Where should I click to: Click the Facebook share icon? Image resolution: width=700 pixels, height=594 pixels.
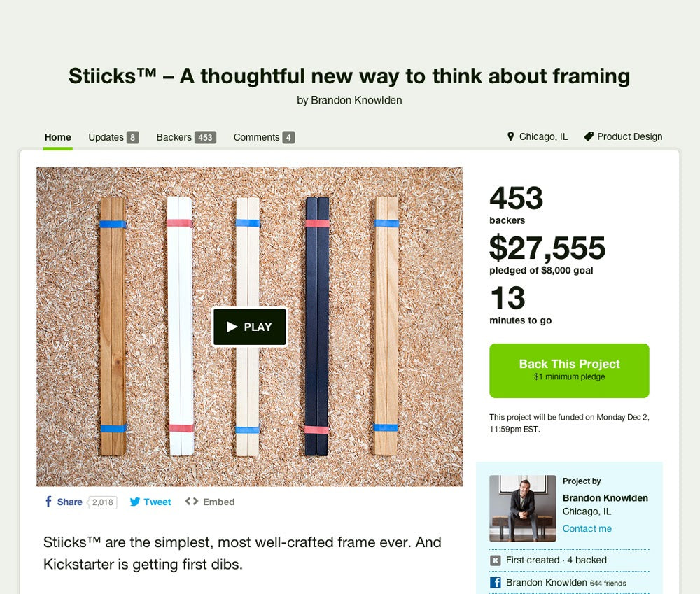(x=48, y=502)
